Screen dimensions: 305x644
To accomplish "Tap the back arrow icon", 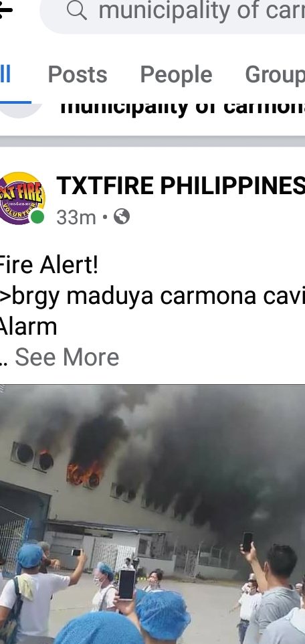I will click(5, 10).
